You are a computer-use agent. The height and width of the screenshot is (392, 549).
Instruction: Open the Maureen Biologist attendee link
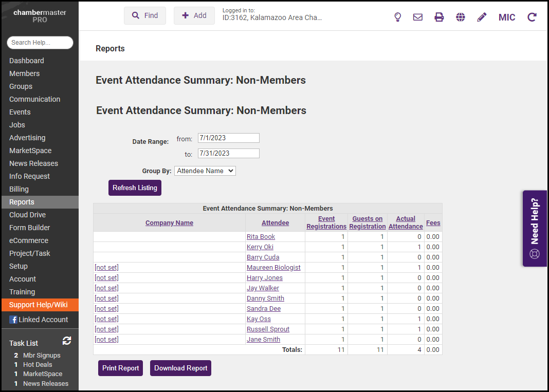pyautogui.click(x=273, y=267)
